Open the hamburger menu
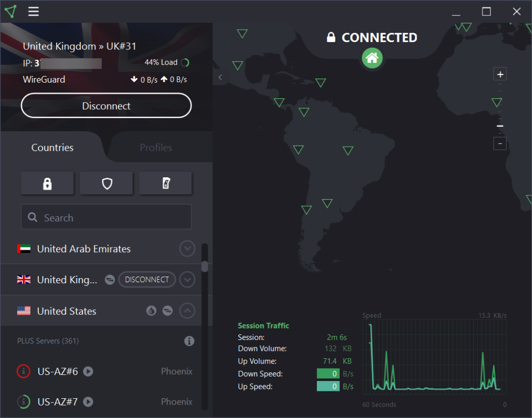Image resolution: width=532 pixels, height=418 pixels. coord(33,11)
